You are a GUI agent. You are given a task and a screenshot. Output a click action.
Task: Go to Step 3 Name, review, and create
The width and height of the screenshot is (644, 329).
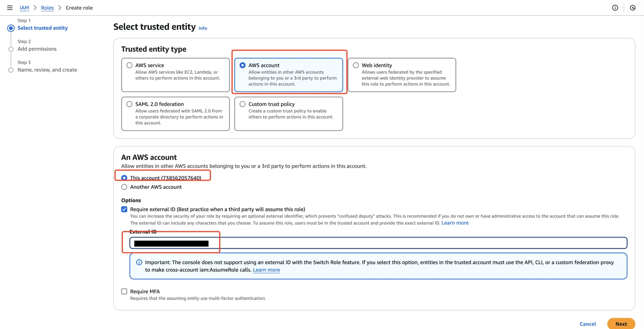[47, 70]
